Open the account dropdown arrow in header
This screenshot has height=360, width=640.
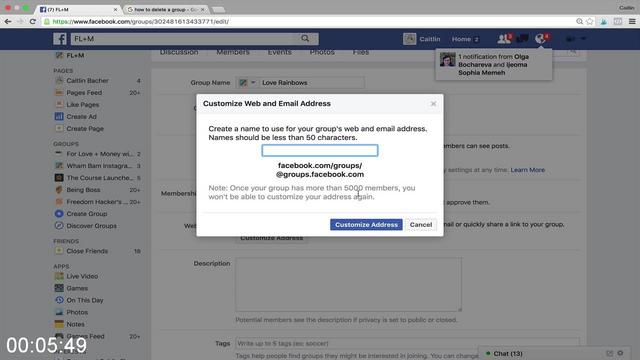(x=583, y=39)
